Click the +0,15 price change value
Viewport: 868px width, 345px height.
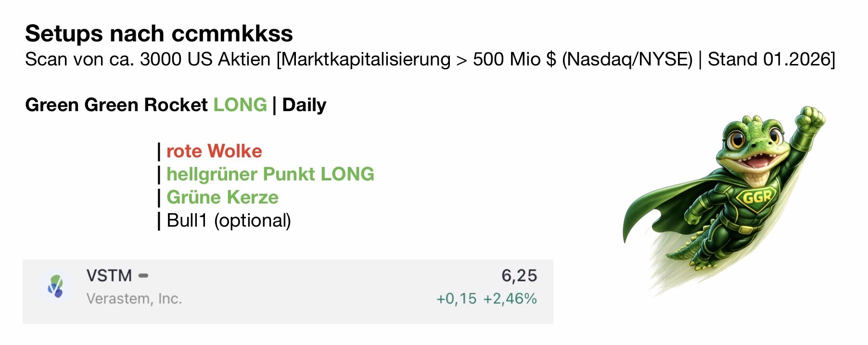tap(456, 299)
